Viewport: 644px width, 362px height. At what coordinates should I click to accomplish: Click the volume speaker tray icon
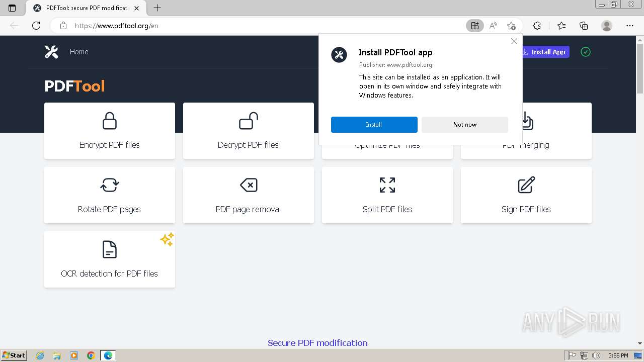pos(596,355)
